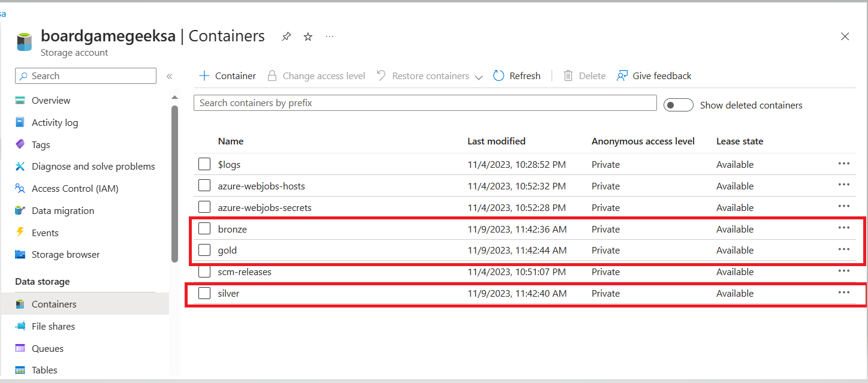Click the Events lightning bolt icon

pyautogui.click(x=20, y=233)
